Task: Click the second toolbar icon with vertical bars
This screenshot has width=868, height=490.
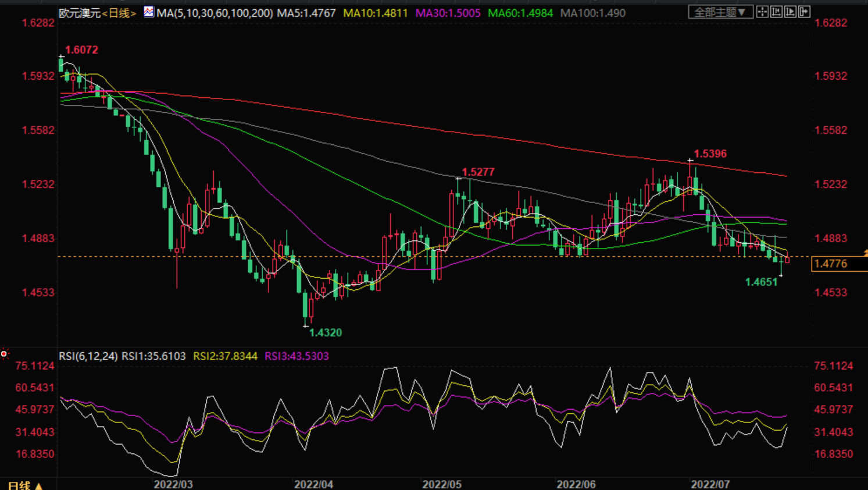Action: pos(776,12)
